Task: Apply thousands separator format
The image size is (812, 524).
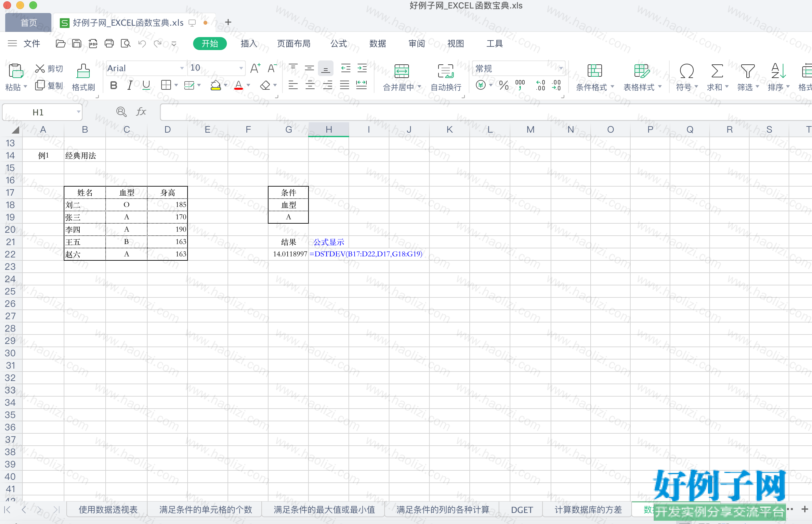Action: click(520, 85)
